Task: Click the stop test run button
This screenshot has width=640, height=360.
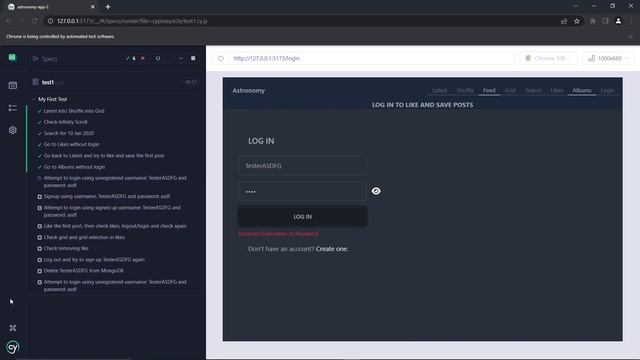Action: (193, 58)
